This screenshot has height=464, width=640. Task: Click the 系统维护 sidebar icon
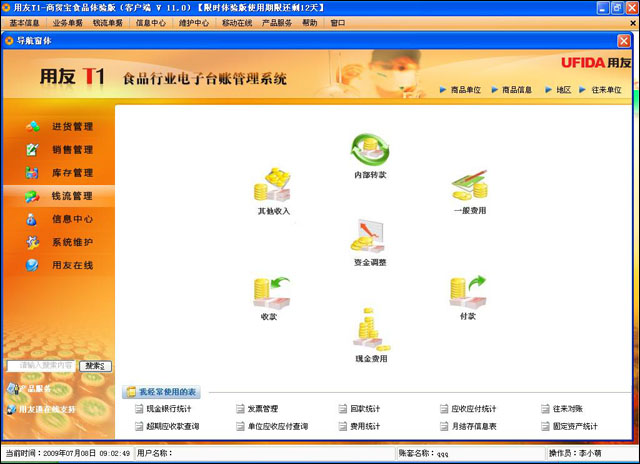coord(32,242)
